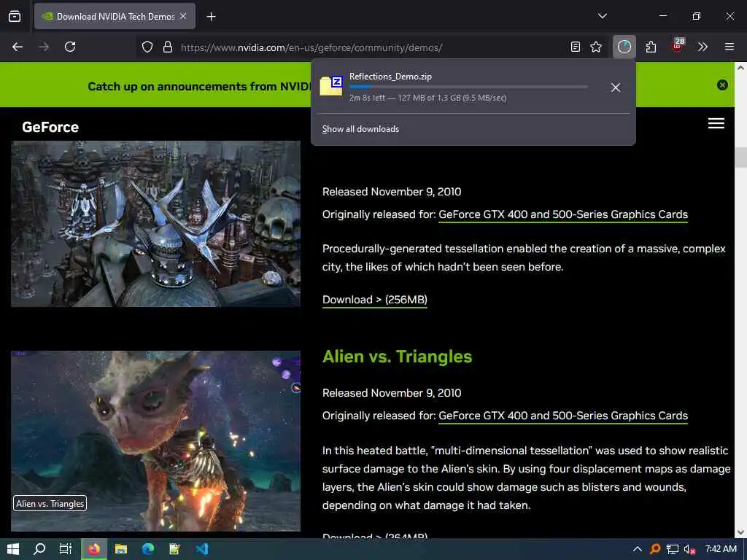Screen dimensions: 747x560
Task: Click scrollbar down arrow
Action: coord(740,532)
